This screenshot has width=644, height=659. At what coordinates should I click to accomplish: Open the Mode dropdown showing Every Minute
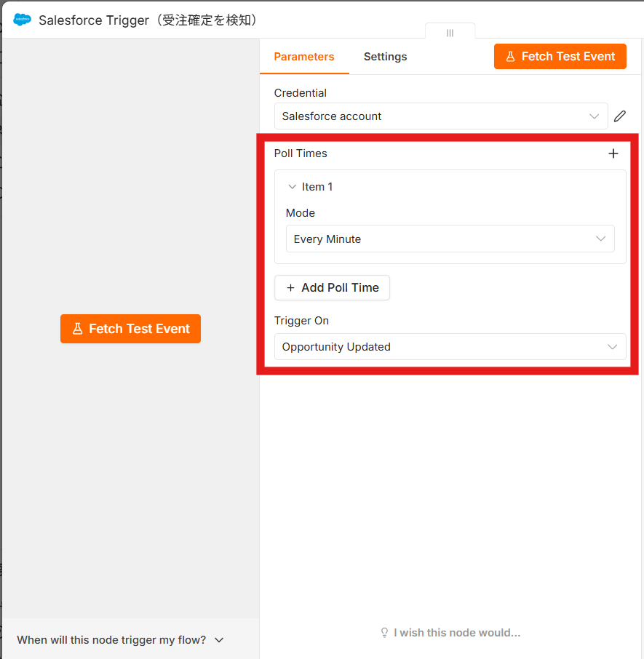pyautogui.click(x=450, y=239)
